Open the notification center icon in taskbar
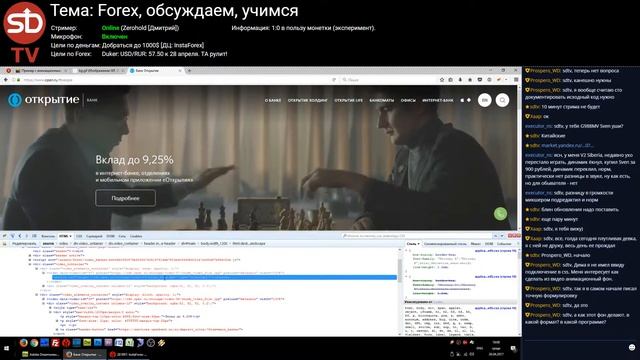Image resolution: width=640 pixels, height=360 pixels. tap(513, 348)
